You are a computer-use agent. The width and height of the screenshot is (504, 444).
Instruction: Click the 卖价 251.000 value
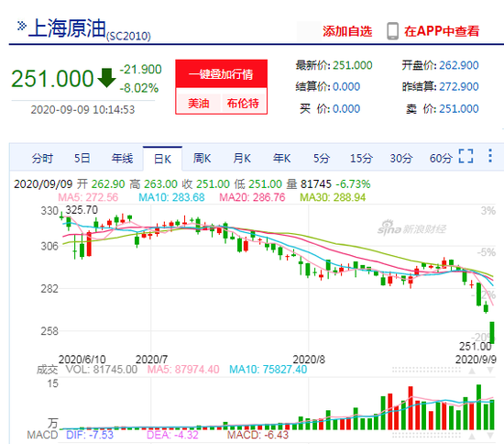click(x=459, y=109)
